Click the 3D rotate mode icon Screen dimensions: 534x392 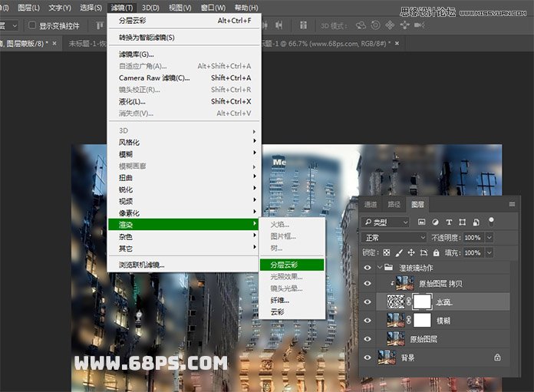(x=361, y=25)
